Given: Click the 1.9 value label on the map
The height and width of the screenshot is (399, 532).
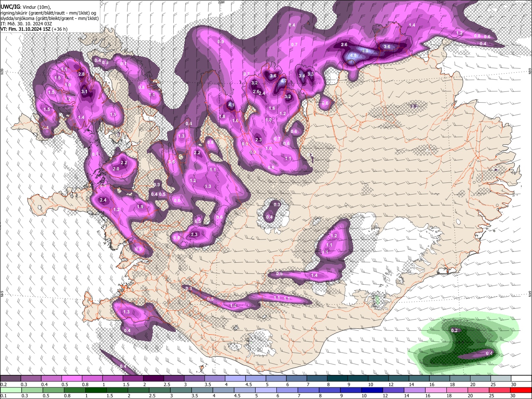Looking at the screenshot, I should pos(140,207).
